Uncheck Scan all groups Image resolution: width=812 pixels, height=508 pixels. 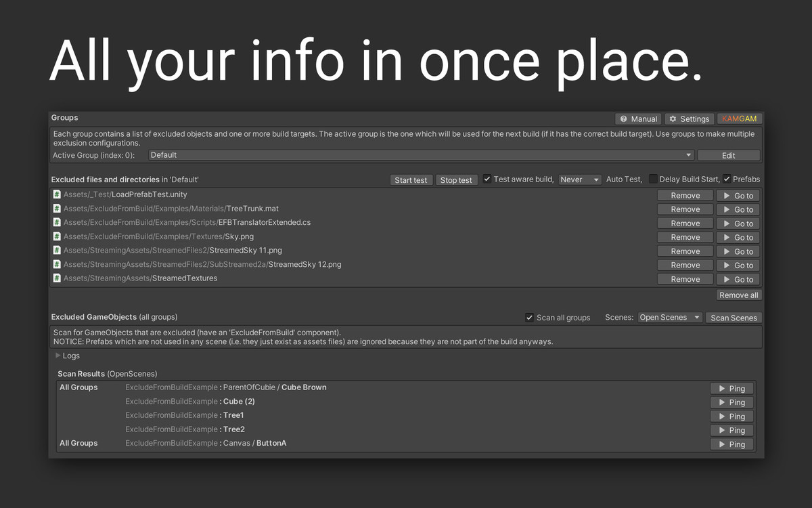[529, 317]
